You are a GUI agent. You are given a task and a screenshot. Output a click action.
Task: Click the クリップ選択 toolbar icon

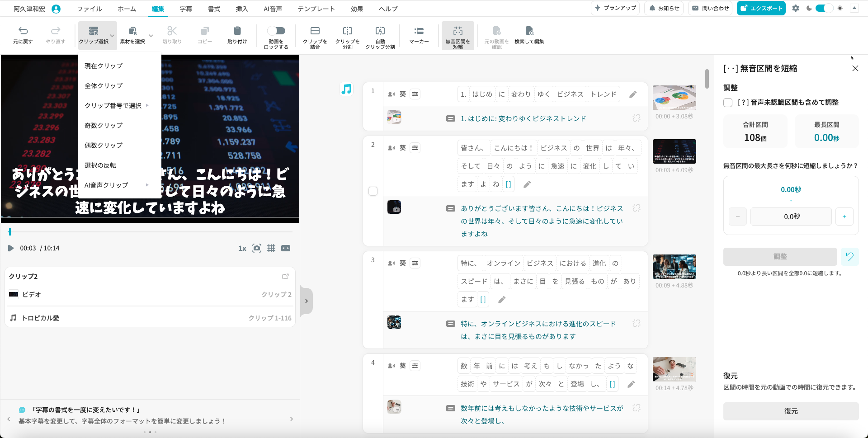(94, 31)
